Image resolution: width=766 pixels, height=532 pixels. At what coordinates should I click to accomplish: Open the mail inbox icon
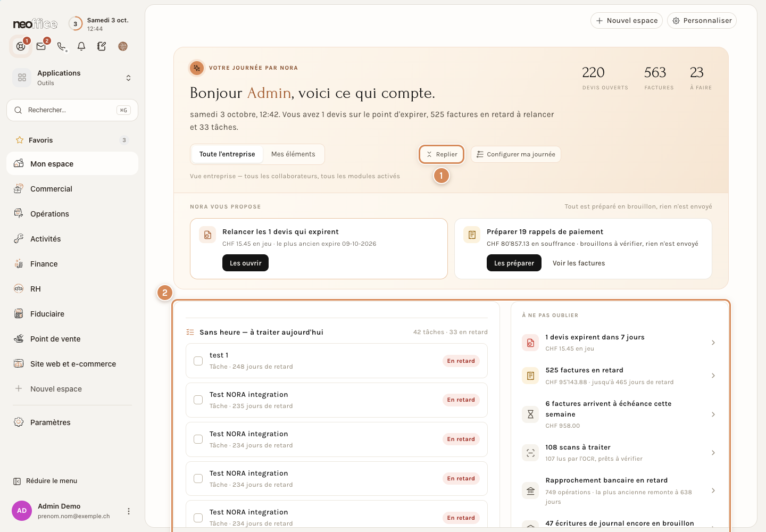click(x=41, y=46)
